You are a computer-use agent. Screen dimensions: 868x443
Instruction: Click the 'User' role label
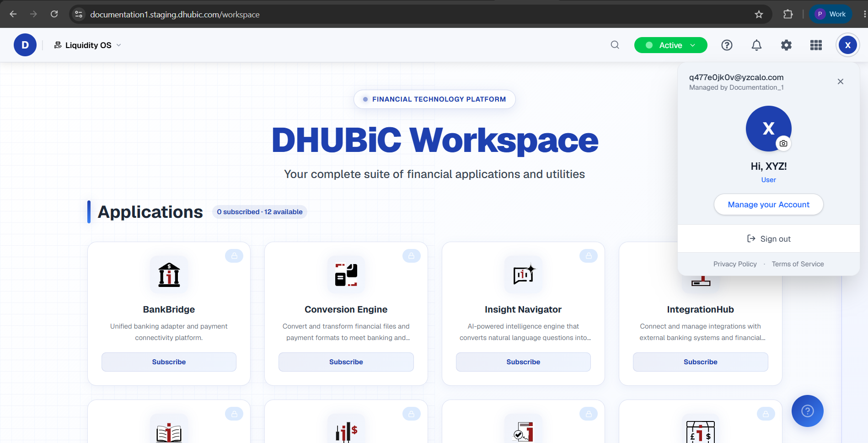tap(768, 180)
